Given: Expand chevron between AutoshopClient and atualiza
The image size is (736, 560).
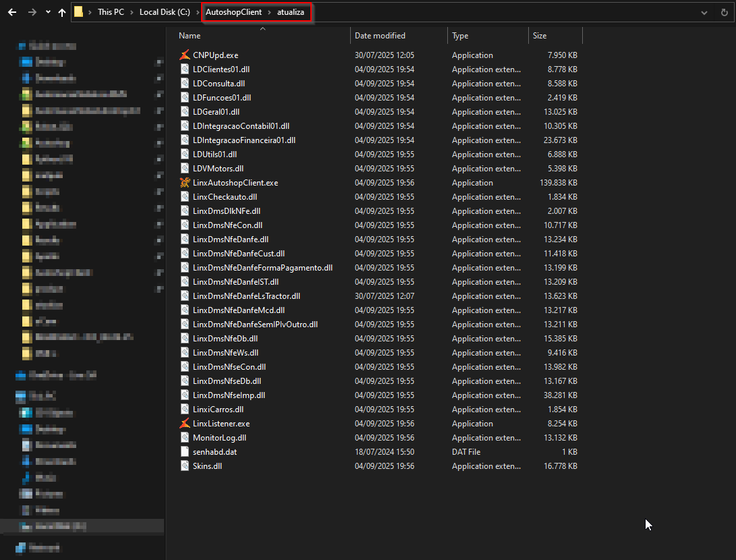Looking at the screenshot, I should [x=269, y=12].
